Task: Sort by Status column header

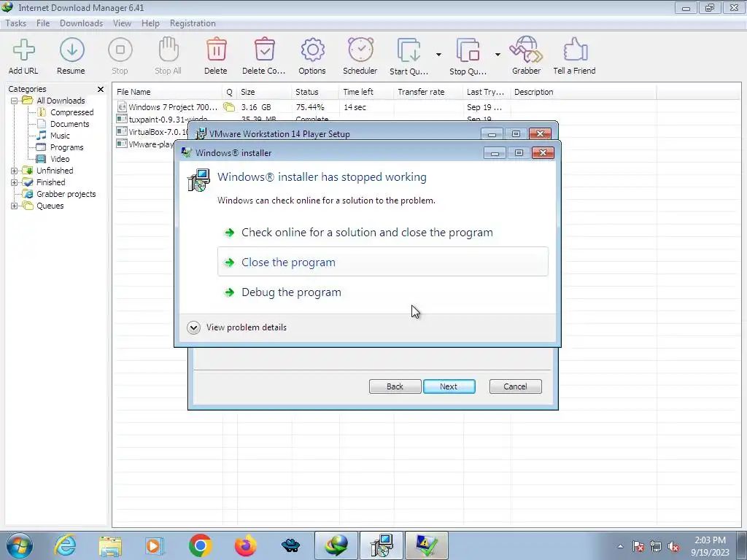Action: [x=315, y=92]
